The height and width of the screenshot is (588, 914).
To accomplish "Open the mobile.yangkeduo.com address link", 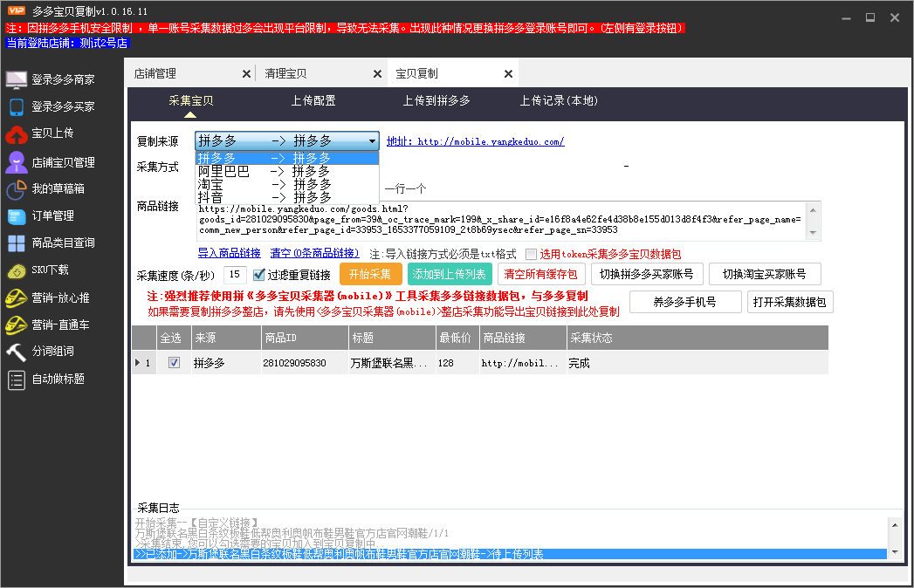I will click(x=475, y=141).
